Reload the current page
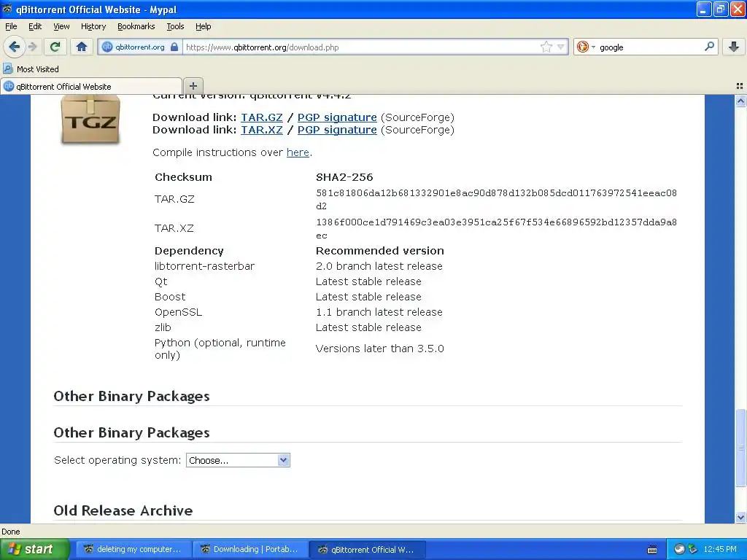Viewport: 747px width, 560px height. [x=55, y=47]
